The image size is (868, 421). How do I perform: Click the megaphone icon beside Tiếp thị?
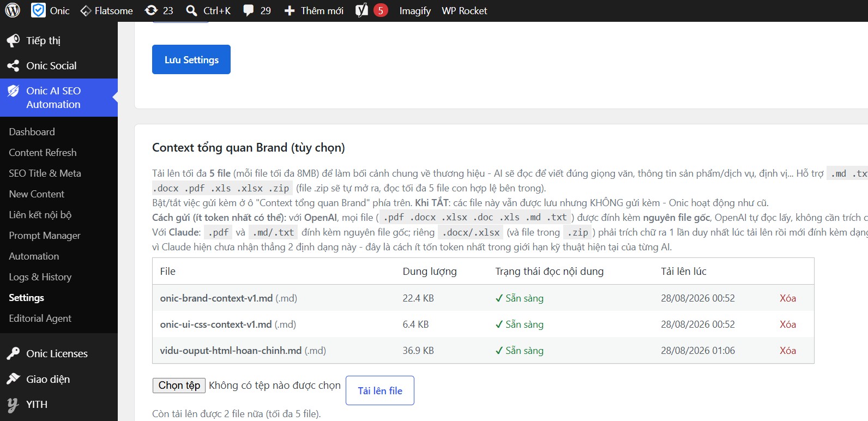pyautogui.click(x=13, y=40)
